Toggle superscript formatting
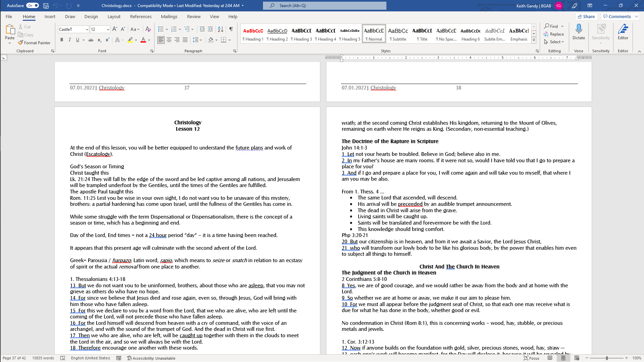Screen dimensions: 644x362 click(107, 40)
